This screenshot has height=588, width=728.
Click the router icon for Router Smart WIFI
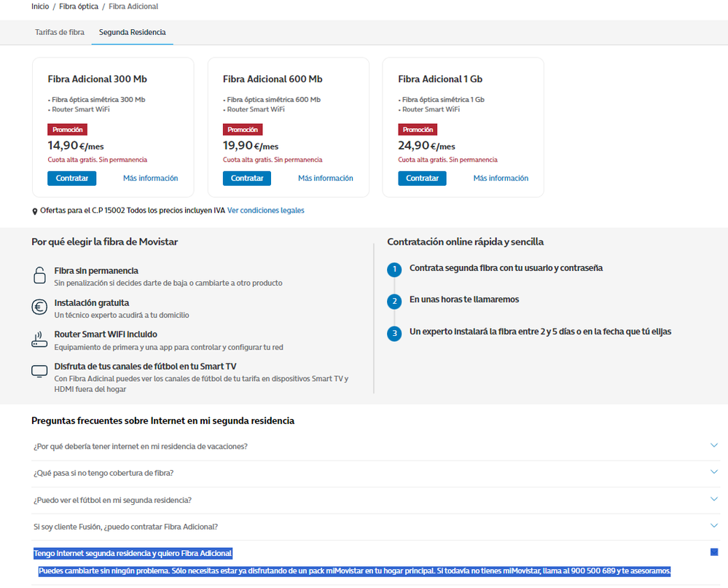[39, 339]
